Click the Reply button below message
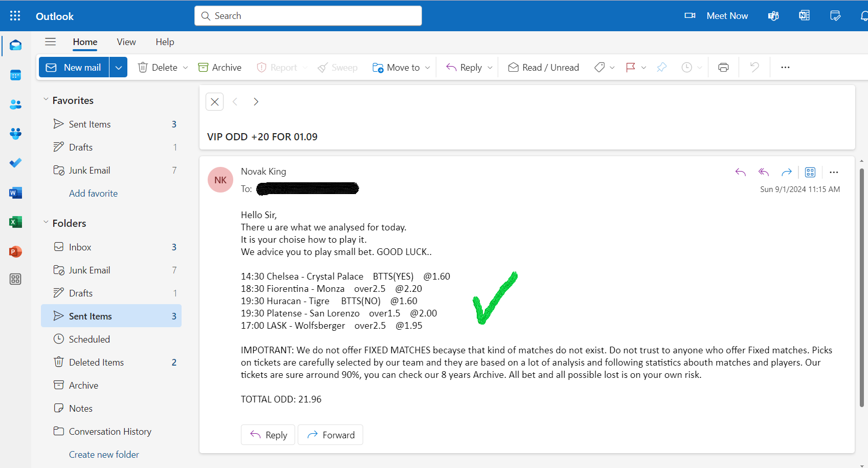Screen dimensions: 868x468 (268, 435)
